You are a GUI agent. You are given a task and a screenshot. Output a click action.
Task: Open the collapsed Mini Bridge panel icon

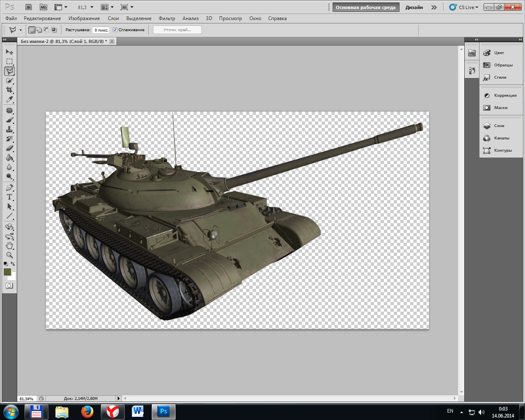tap(472, 53)
